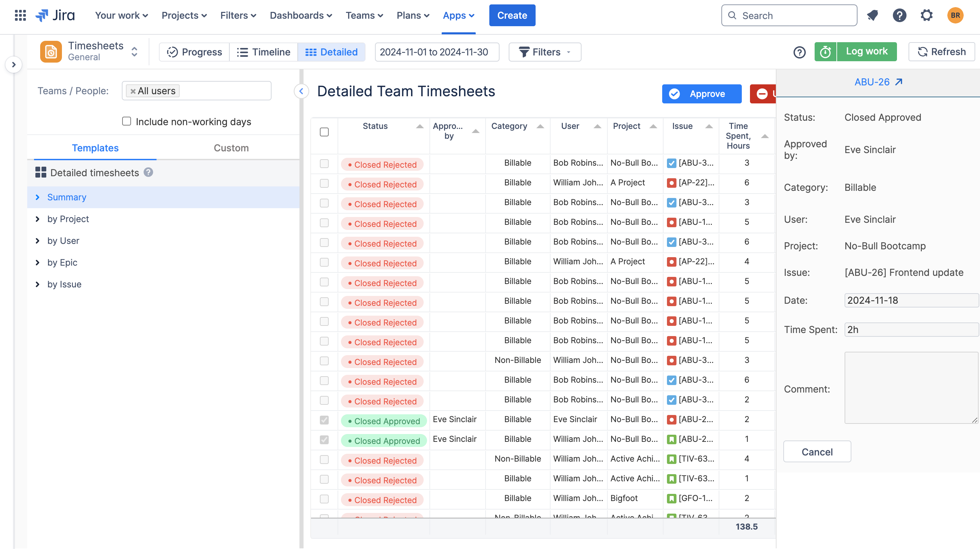
Task: Switch to the Timeline view tab
Action: click(x=263, y=52)
